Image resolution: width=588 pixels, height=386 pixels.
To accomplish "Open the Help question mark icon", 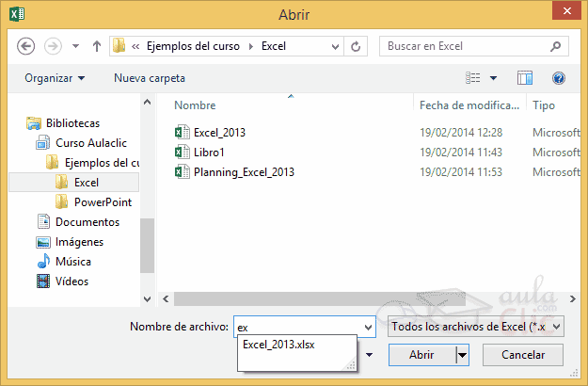I will click(x=559, y=78).
